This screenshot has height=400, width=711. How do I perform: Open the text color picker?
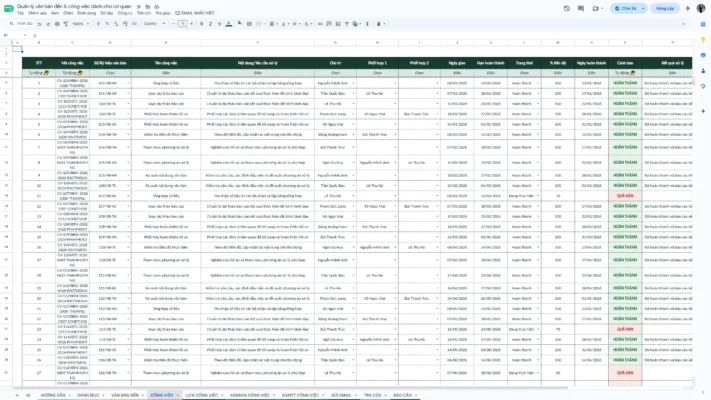[229, 24]
